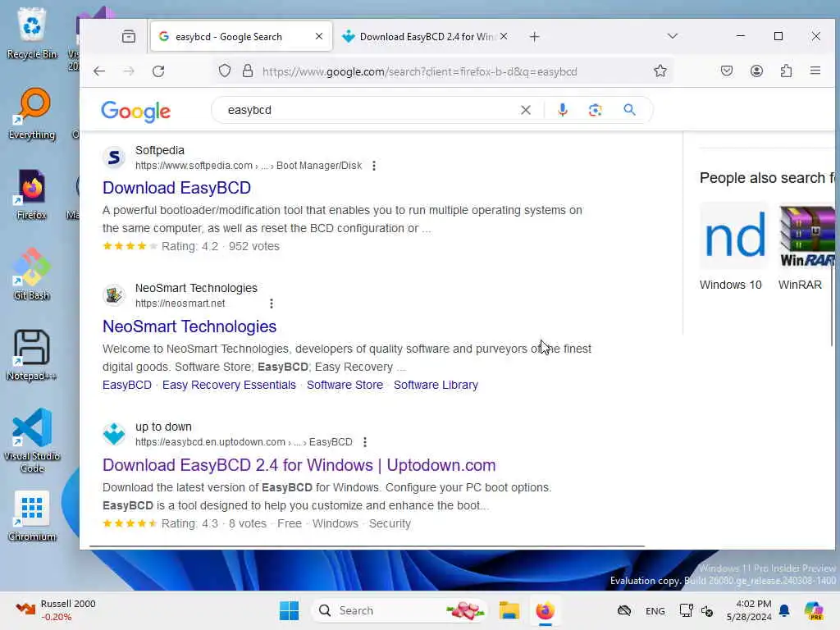840x630 pixels.
Task: Click https://neosmart.net URL text
Action: pos(180,304)
